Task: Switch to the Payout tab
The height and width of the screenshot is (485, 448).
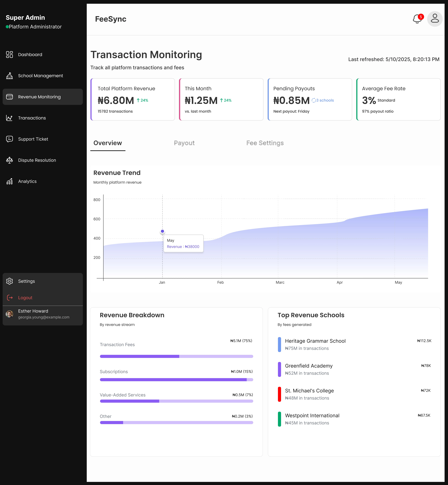Action: [184, 143]
